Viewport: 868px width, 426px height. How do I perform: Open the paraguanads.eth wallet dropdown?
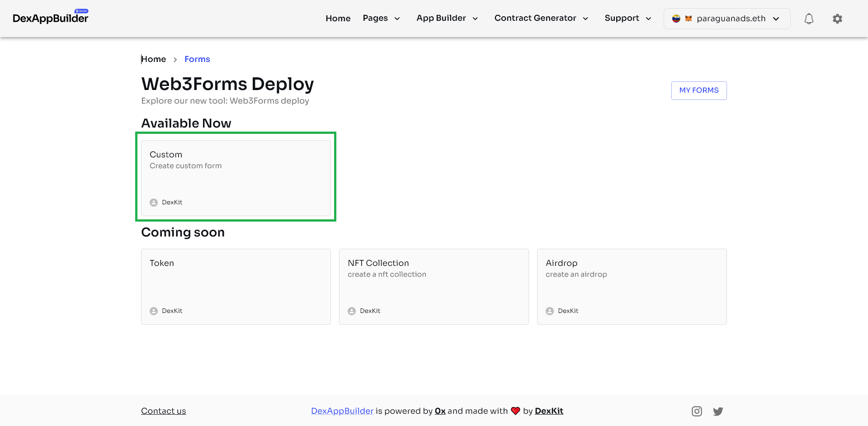click(x=726, y=19)
